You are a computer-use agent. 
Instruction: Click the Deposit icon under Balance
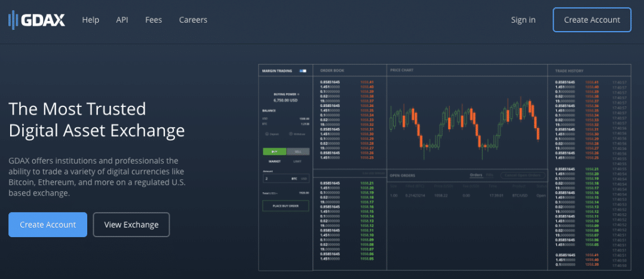267,134
